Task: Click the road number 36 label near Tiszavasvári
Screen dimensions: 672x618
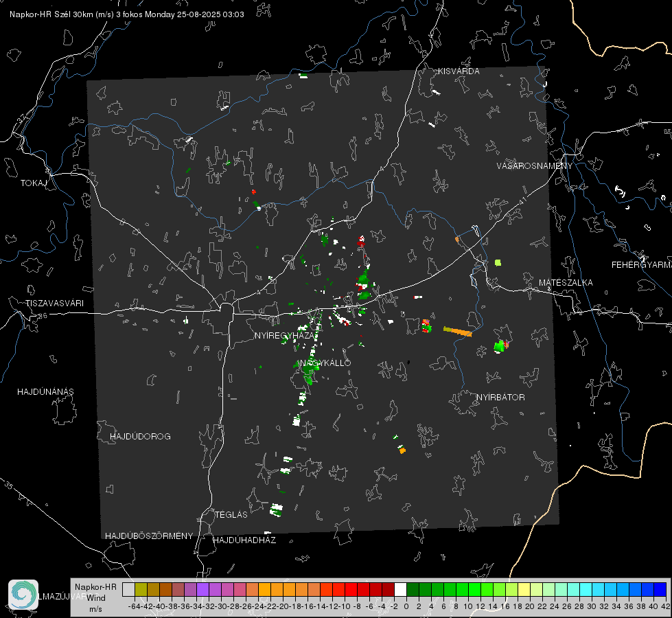Action: click(x=43, y=316)
